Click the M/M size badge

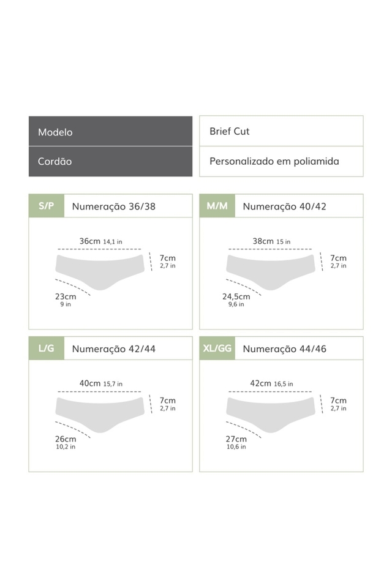tap(217, 206)
